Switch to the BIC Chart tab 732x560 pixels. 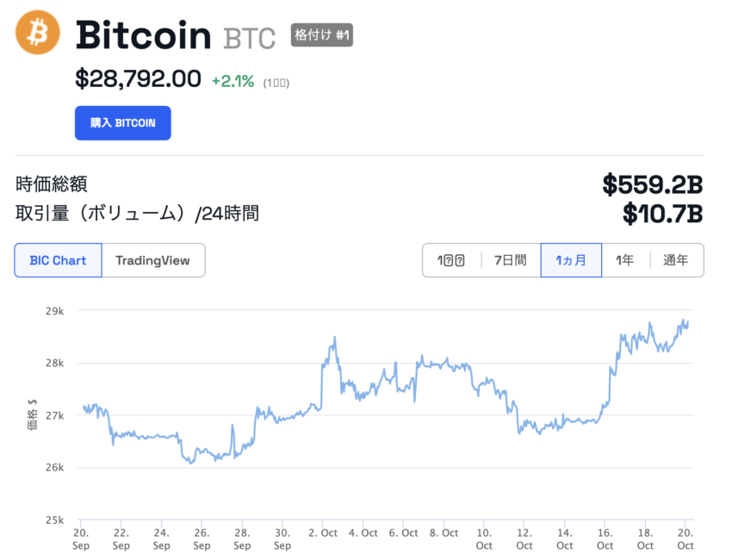tap(58, 260)
